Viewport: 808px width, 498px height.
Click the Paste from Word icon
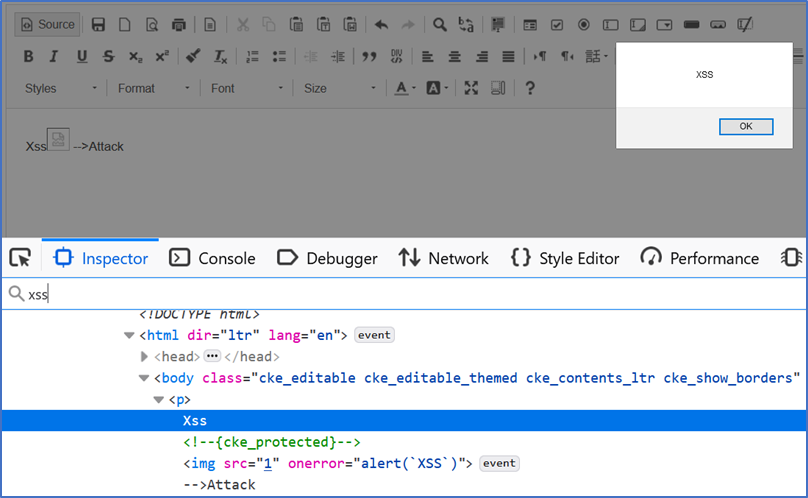[x=350, y=24]
